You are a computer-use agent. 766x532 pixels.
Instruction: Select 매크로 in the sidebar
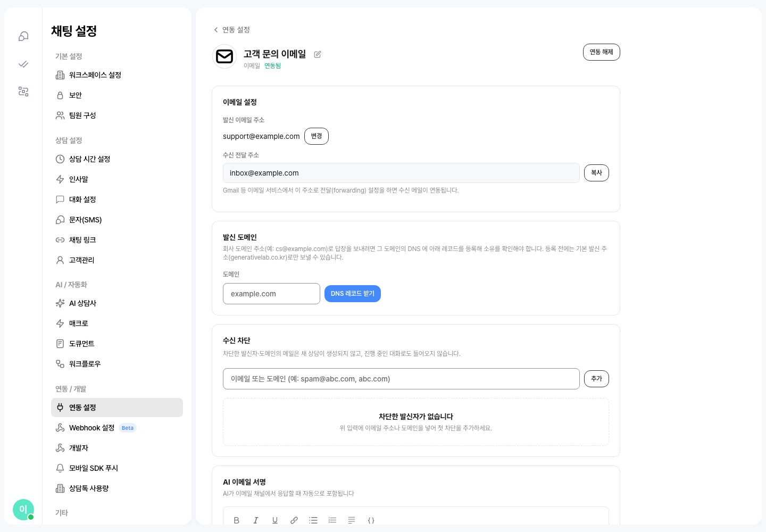(117, 323)
